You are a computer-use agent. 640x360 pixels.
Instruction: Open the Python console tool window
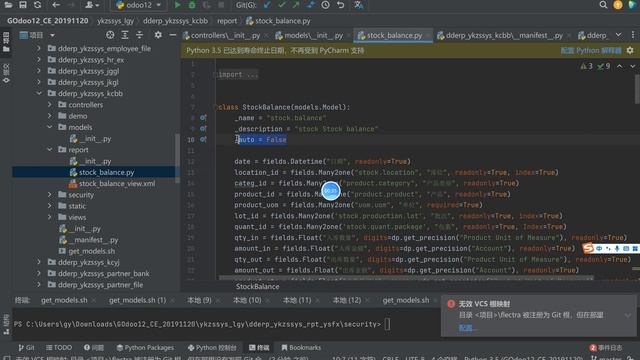tap(212, 347)
